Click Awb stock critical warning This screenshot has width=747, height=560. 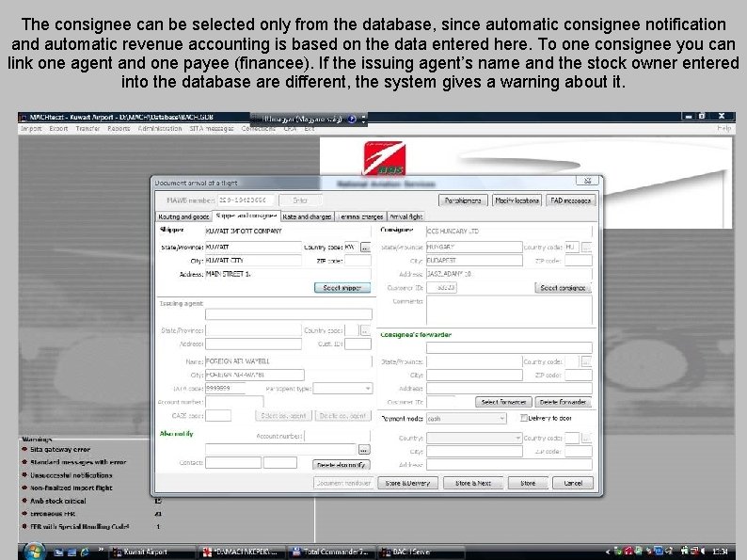point(57,501)
